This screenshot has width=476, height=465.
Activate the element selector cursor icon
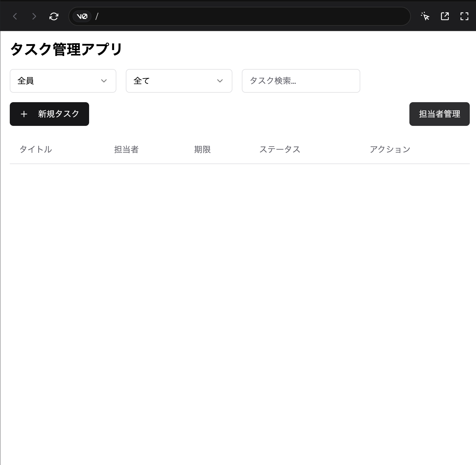click(x=425, y=16)
